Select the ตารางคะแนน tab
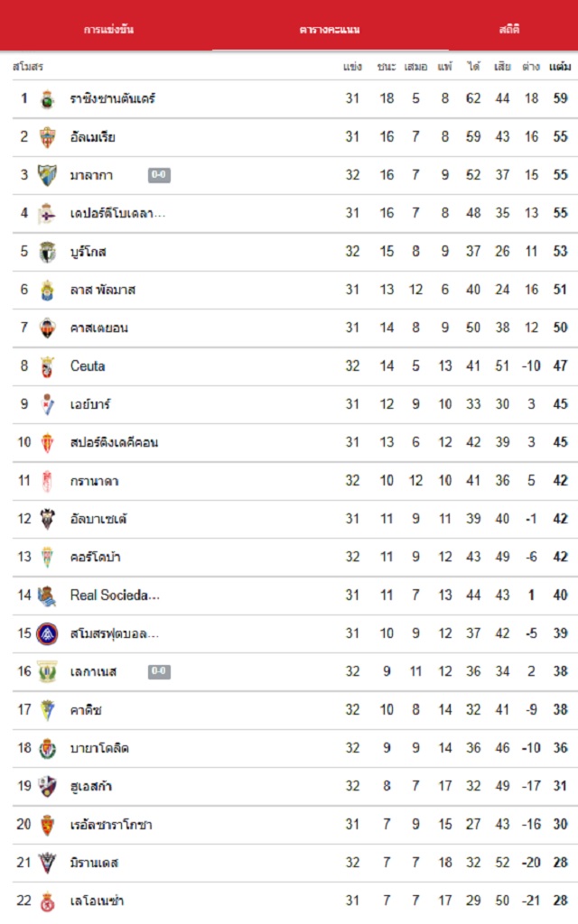Screen dimensions: 578x924 (x=330, y=30)
